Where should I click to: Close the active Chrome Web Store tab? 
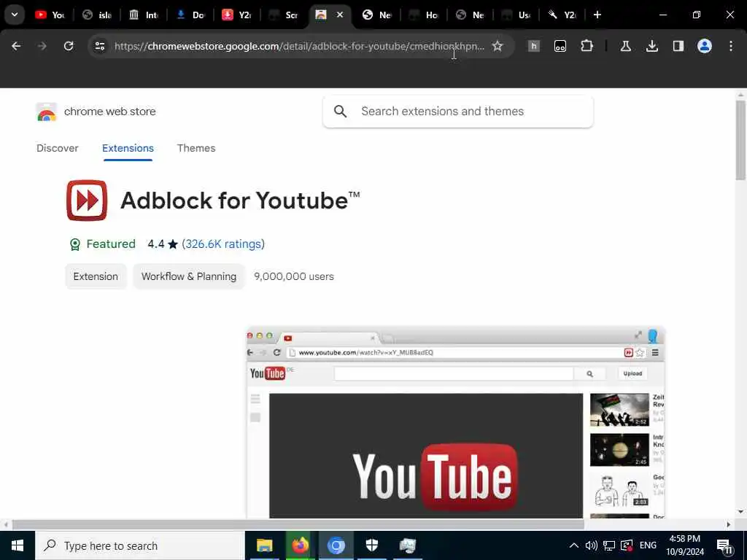[340, 15]
